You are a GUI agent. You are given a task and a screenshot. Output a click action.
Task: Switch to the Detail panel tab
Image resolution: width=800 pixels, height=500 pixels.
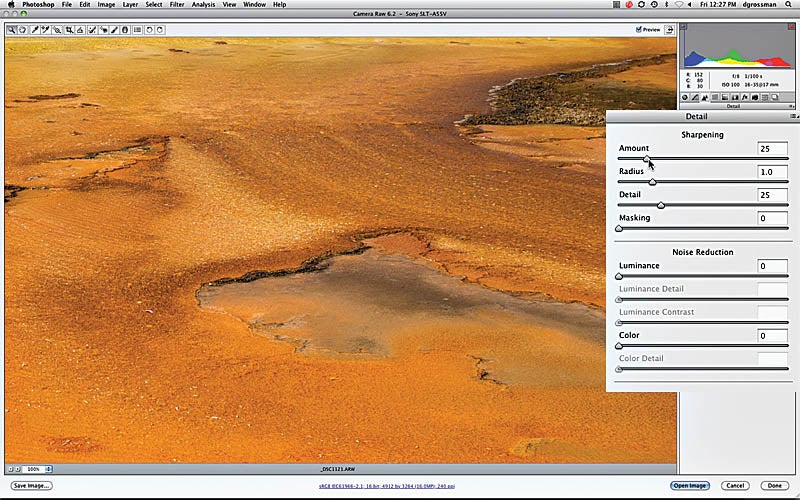(705, 97)
